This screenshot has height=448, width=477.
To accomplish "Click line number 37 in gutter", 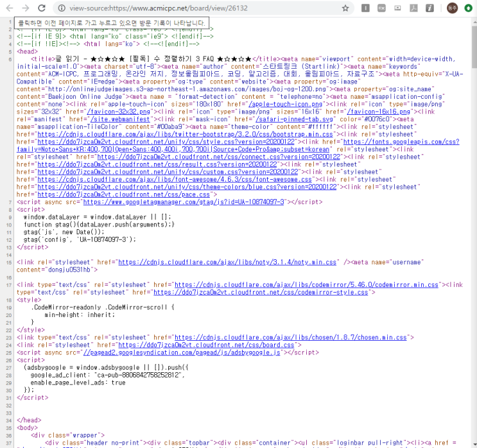I will pyautogui.click(x=9, y=443).
